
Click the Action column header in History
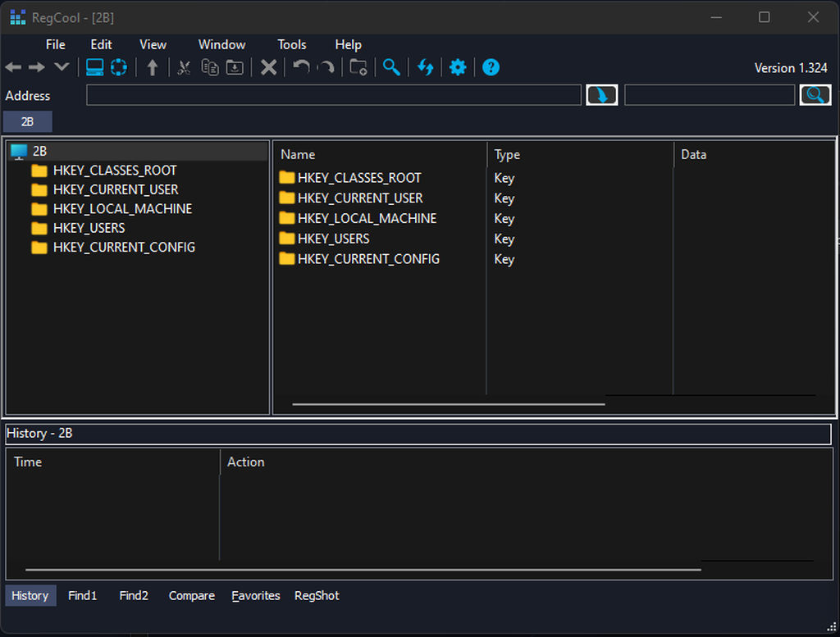(x=526, y=462)
